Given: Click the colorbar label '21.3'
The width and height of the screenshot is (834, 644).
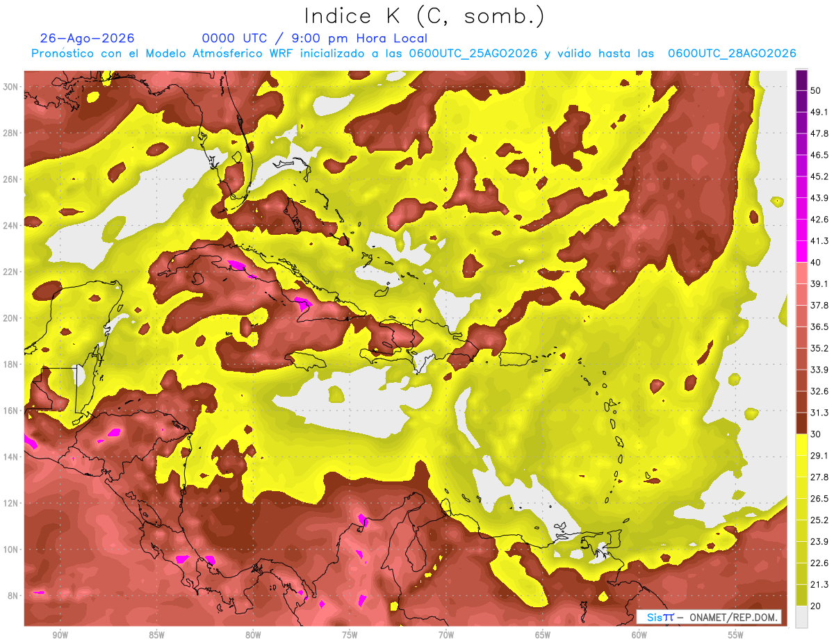Looking at the screenshot, I should (x=819, y=584).
